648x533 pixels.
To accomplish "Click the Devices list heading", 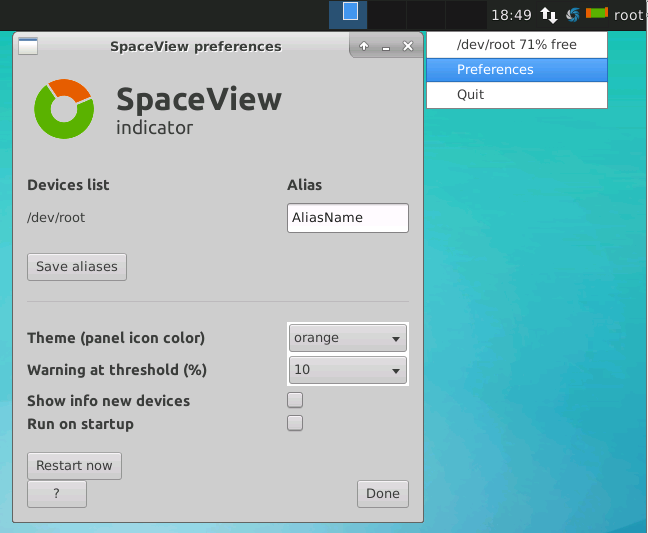I will coord(68,185).
